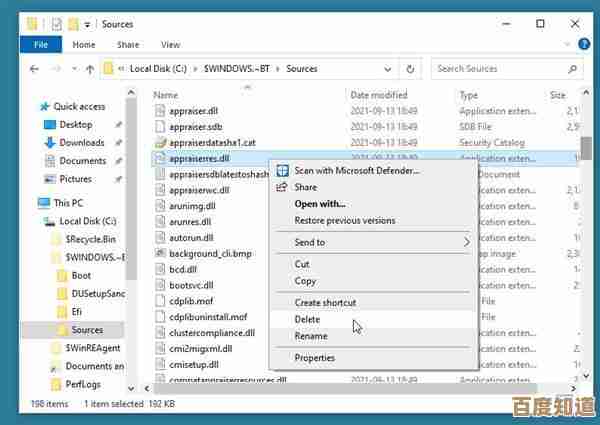Open the File menu tab
The image size is (600, 425).
pos(41,45)
